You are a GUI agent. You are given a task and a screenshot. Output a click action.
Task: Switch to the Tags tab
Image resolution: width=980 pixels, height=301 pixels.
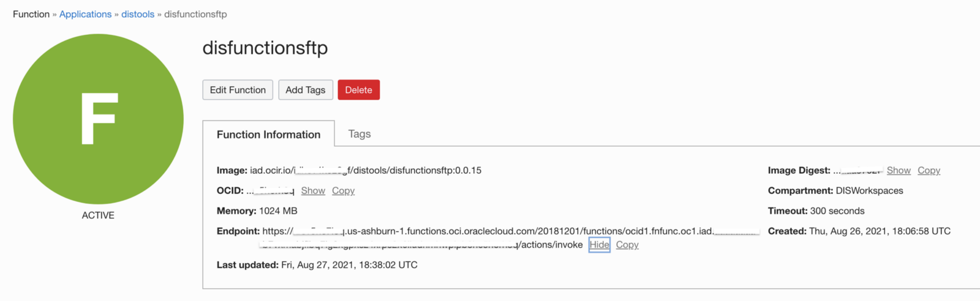click(x=360, y=134)
